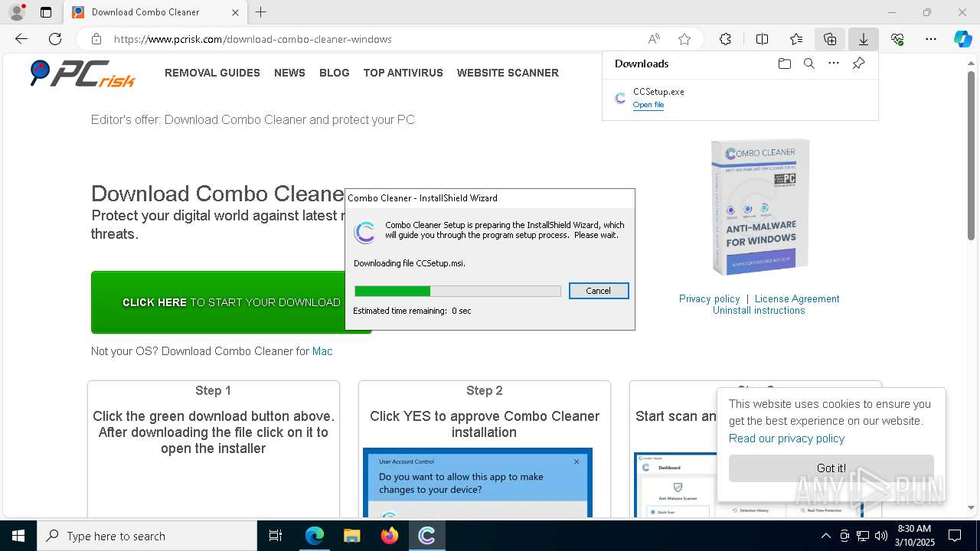
Task: Go to BLOG section
Action: click(334, 73)
